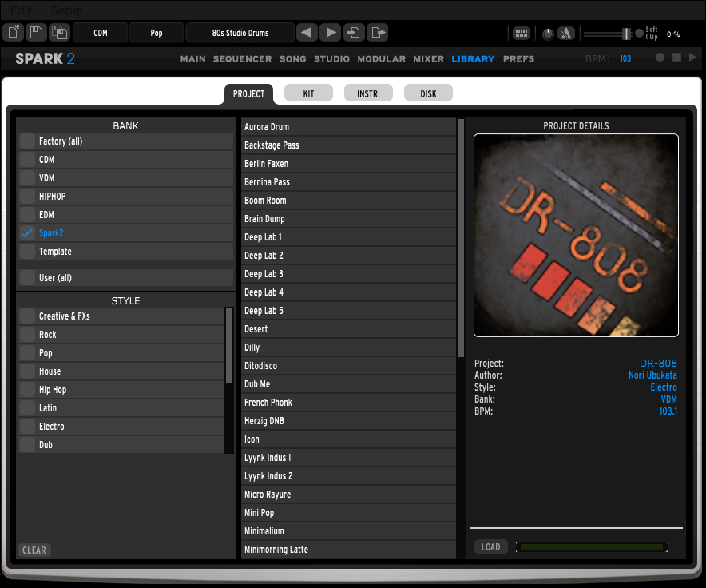
Task: Click the record button in the transport
Action: click(x=660, y=58)
